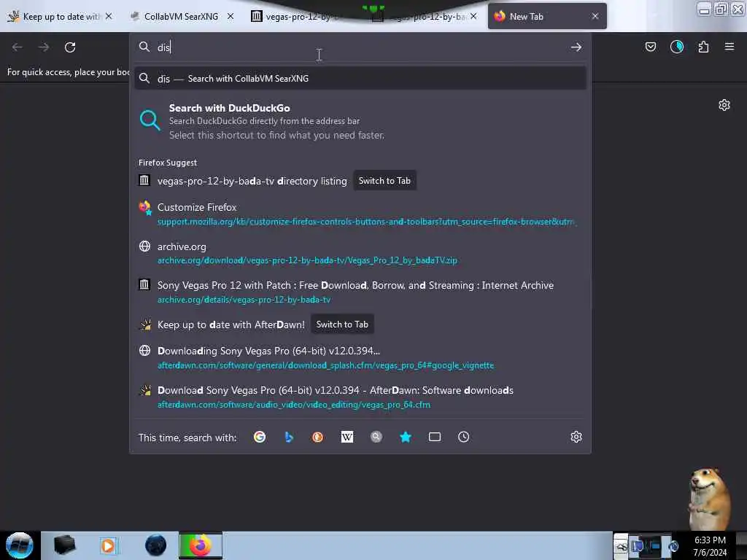Screen dimensions: 747x560
Task: Search this time with DuckDuckGo icon
Action: 318,437
